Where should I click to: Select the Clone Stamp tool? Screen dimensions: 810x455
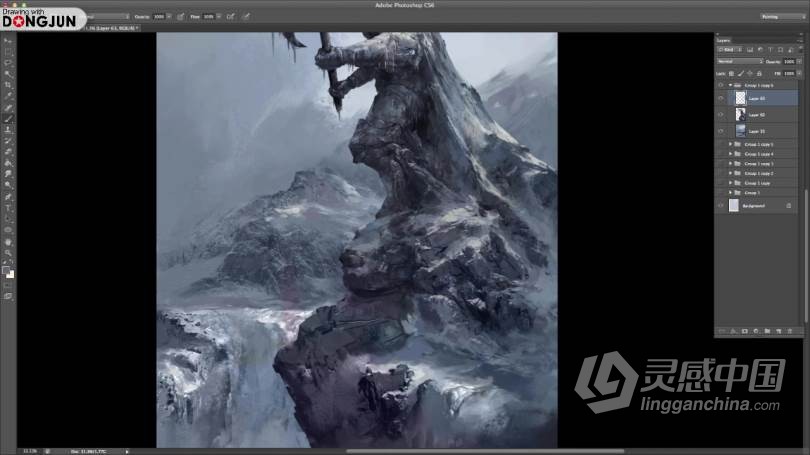click(x=8, y=130)
